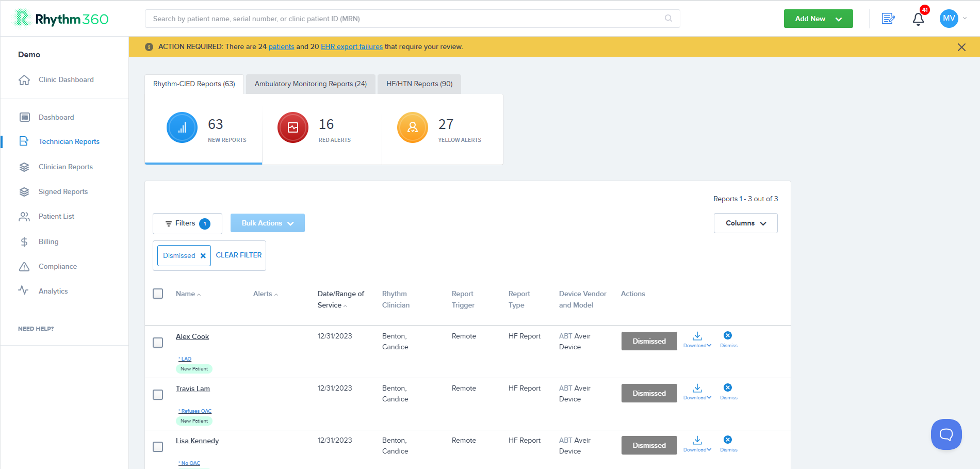Viewport: 980px width, 469px height.
Task: Toggle the select-all checkbox in header
Action: click(x=158, y=294)
